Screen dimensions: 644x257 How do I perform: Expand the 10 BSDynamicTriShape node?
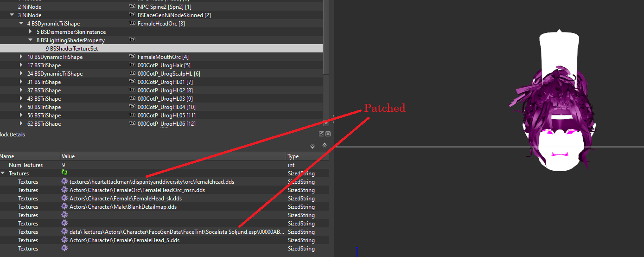coord(21,57)
